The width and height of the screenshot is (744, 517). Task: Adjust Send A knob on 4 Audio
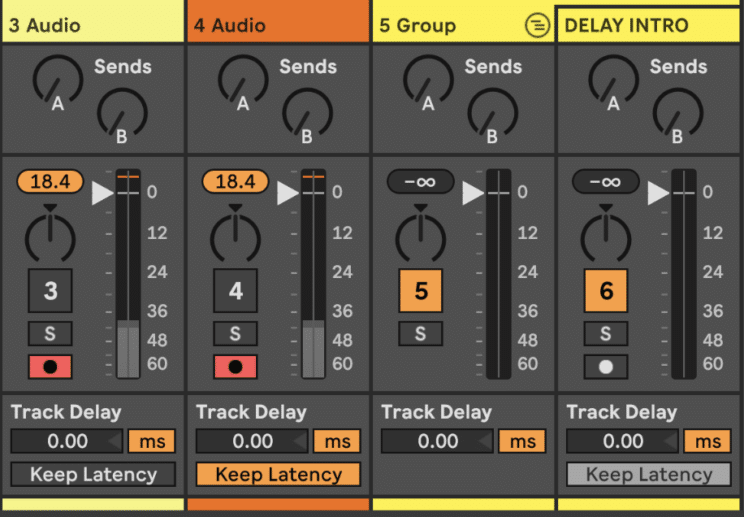tap(243, 80)
